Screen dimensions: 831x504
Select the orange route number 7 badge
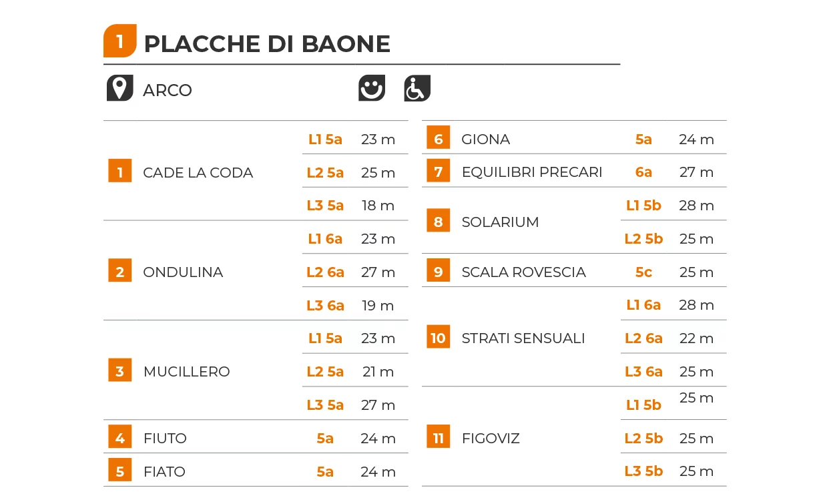[x=439, y=171]
